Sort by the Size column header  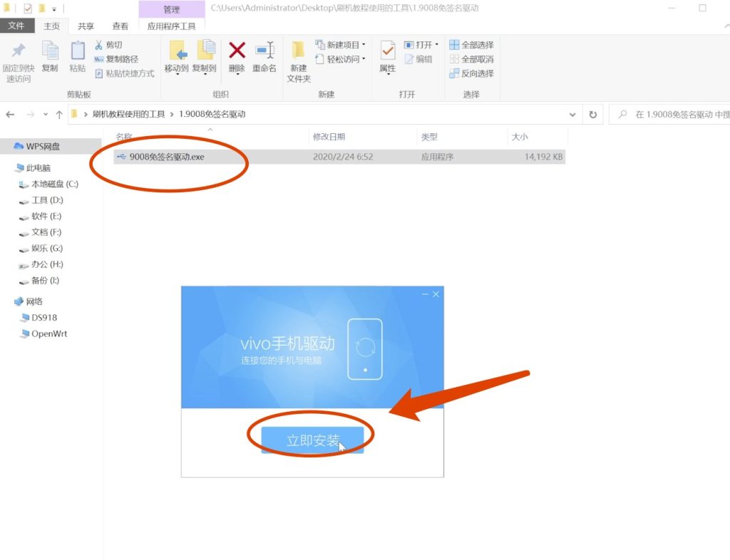tap(520, 137)
